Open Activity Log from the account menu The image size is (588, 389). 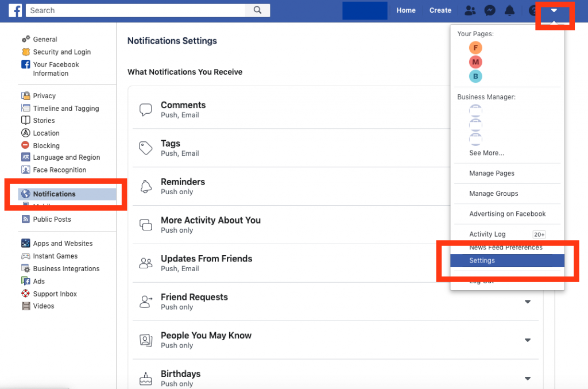487,234
